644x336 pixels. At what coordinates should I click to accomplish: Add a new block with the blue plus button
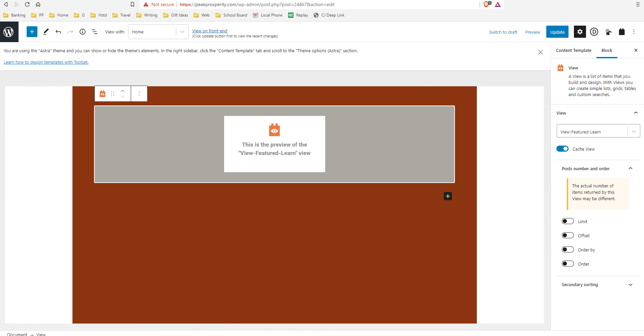pos(32,32)
